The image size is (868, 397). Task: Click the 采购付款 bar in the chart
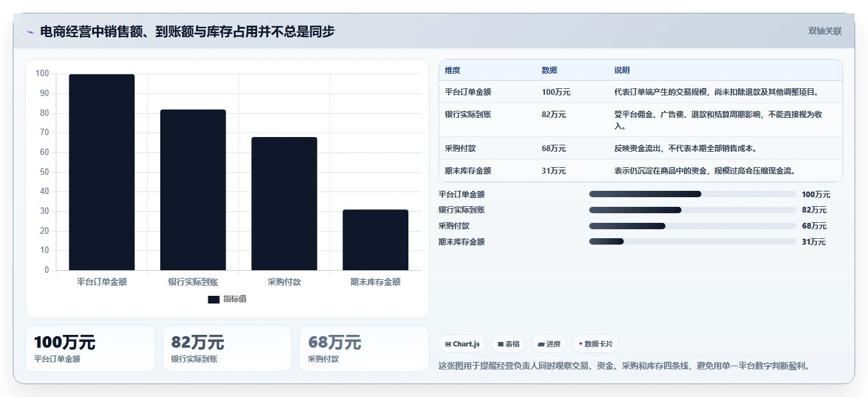[x=284, y=204]
